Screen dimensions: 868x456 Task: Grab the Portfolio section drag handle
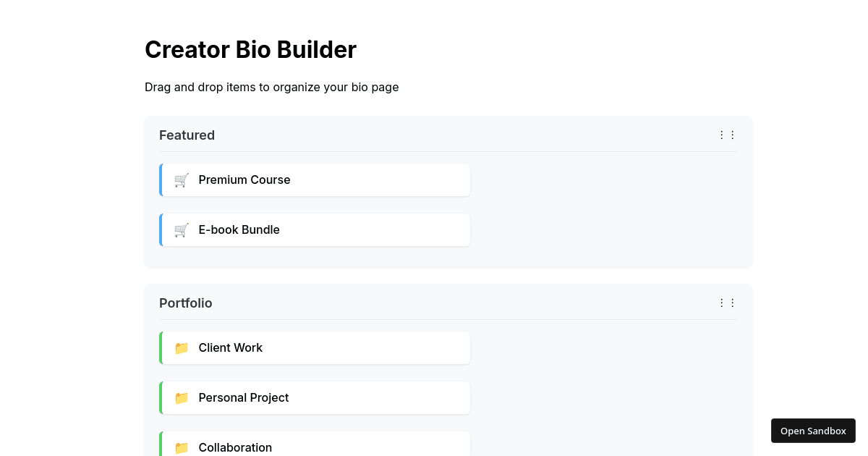pos(727,303)
